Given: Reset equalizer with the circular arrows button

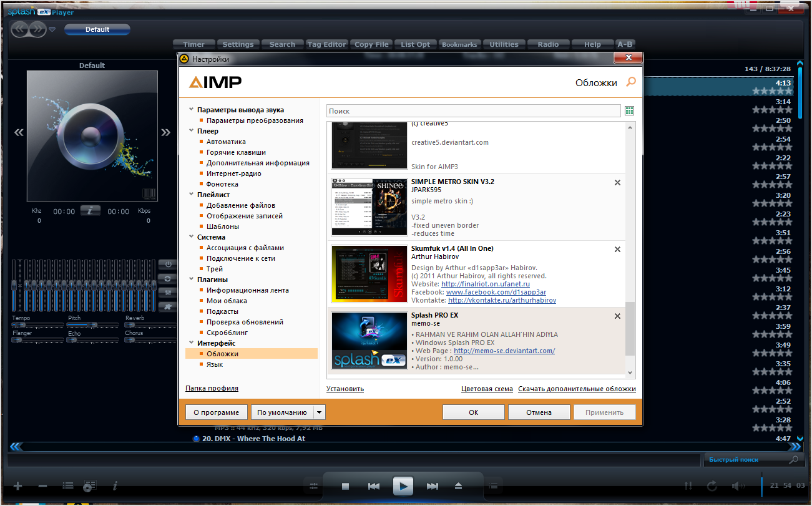Looking at the screenshot, I should [x=167, y=278].
